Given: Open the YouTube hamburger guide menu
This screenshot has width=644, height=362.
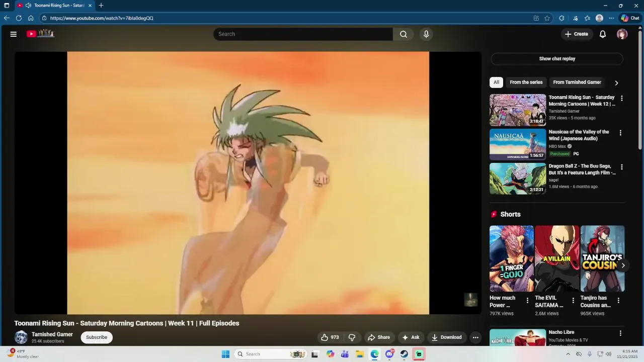Looking at the screenshot, I should pos(14,34).
